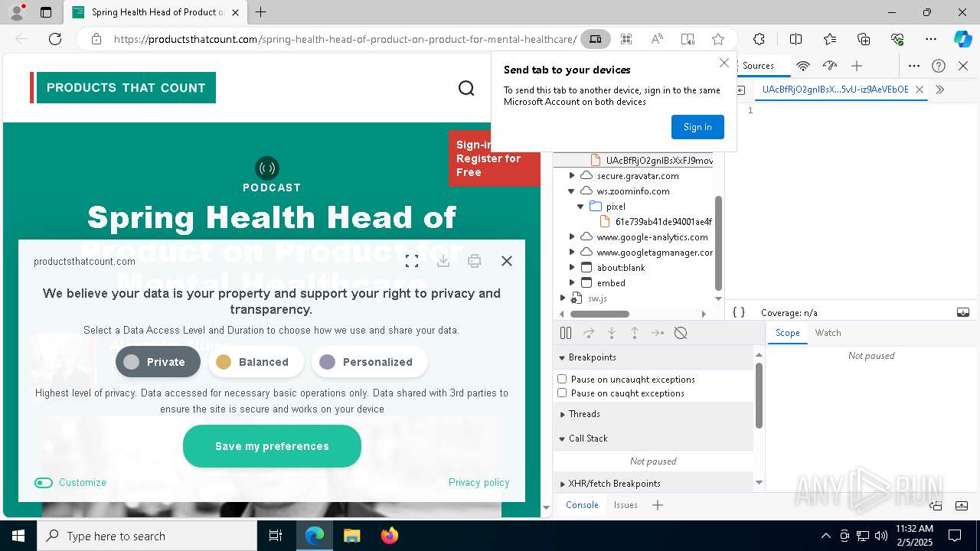Switch to the Watch tab
The height and width of the screenshot is (551, 980).
(828, 333)
